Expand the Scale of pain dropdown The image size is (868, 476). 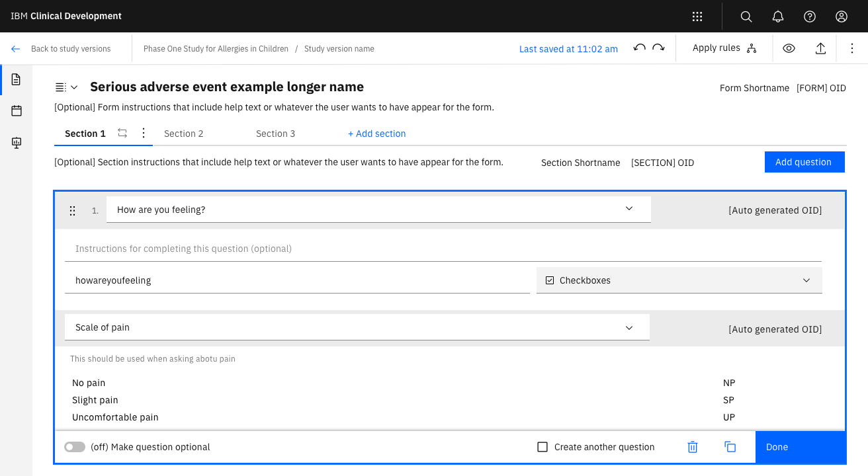pos(629,328)
